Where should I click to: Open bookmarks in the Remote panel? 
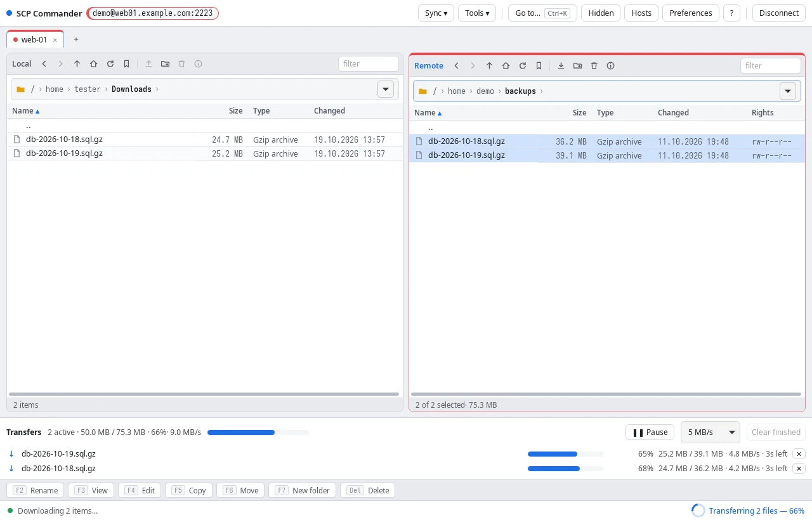[539, 65]
